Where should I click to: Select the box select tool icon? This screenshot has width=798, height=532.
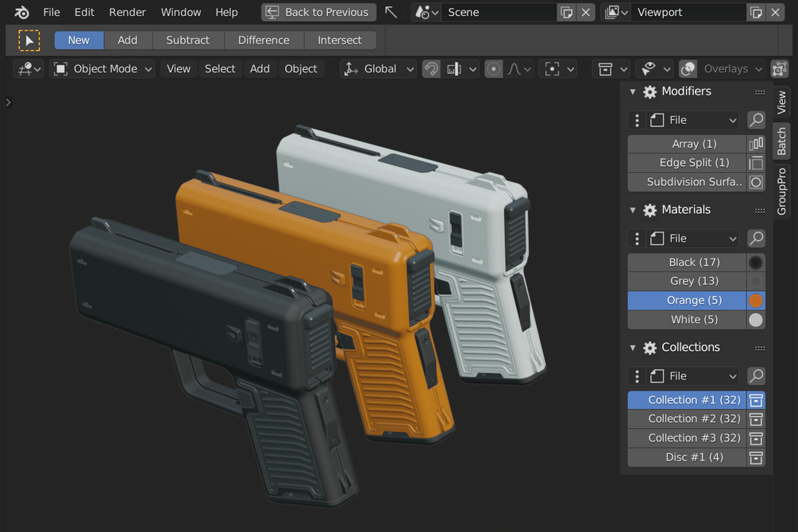[29, 40]
